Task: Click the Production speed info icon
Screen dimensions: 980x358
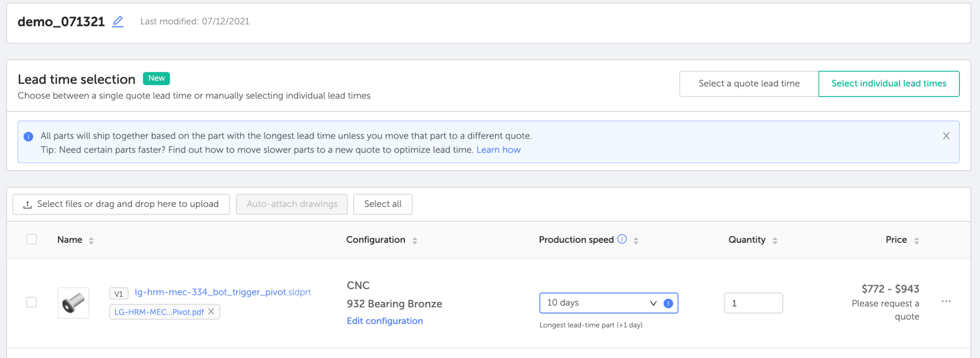Action: point(622,239)
